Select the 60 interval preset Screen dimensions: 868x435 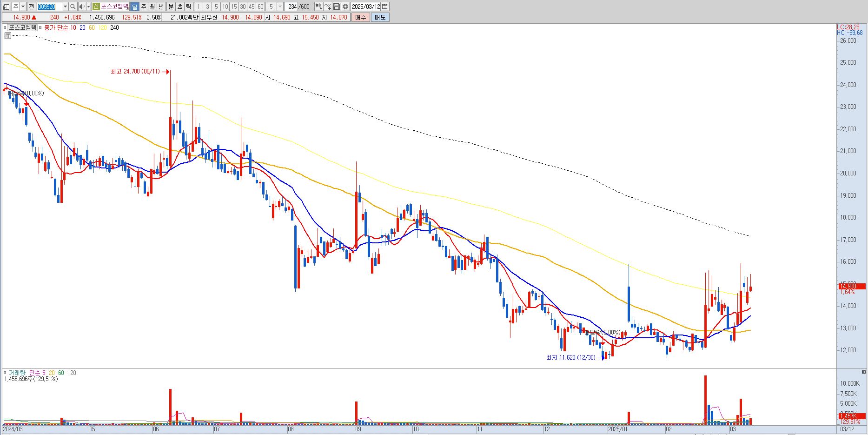(260, 7)
